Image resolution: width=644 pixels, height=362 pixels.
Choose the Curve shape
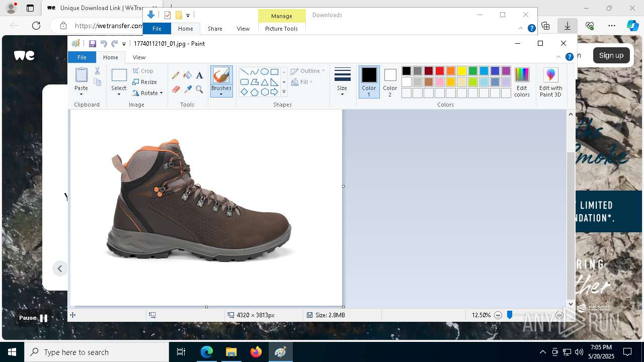coord(254,71)
